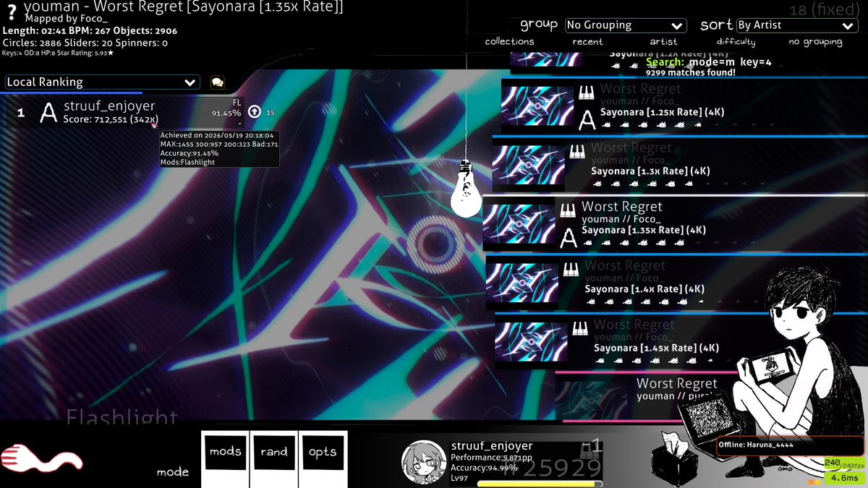Switch to the recent tab
Viewport: 868px width, 488px height.
pos(587,42)
